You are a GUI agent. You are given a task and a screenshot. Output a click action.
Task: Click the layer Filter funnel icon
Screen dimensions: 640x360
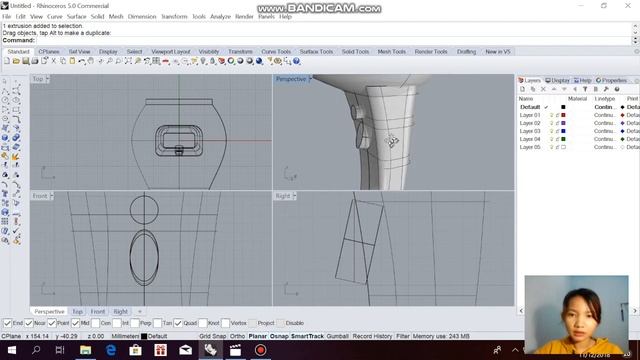point(585,89)
